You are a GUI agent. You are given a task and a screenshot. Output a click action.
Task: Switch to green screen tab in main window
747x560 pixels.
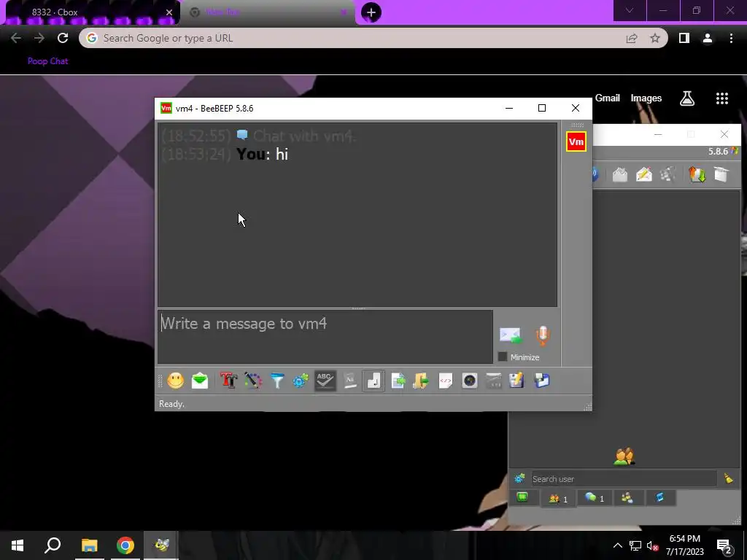[x=522, y=497]
